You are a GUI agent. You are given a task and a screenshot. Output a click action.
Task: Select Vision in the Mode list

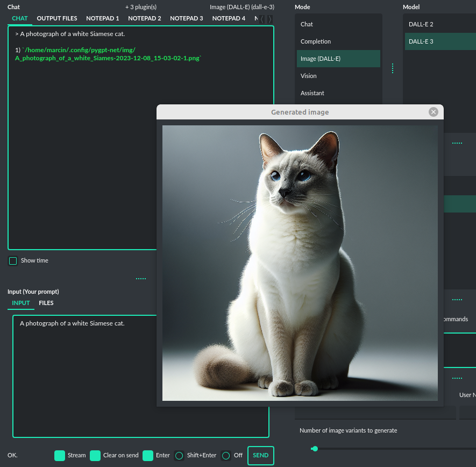[309, 76]
